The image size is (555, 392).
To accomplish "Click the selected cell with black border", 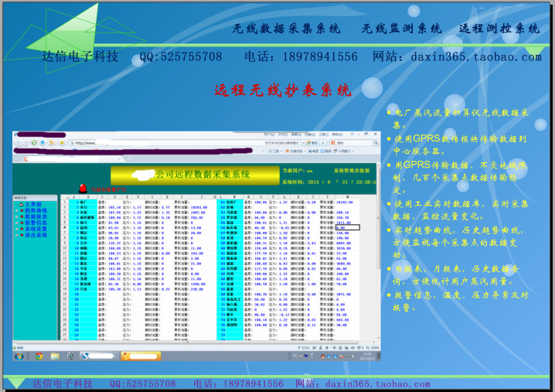I will [x=347, y=227].
